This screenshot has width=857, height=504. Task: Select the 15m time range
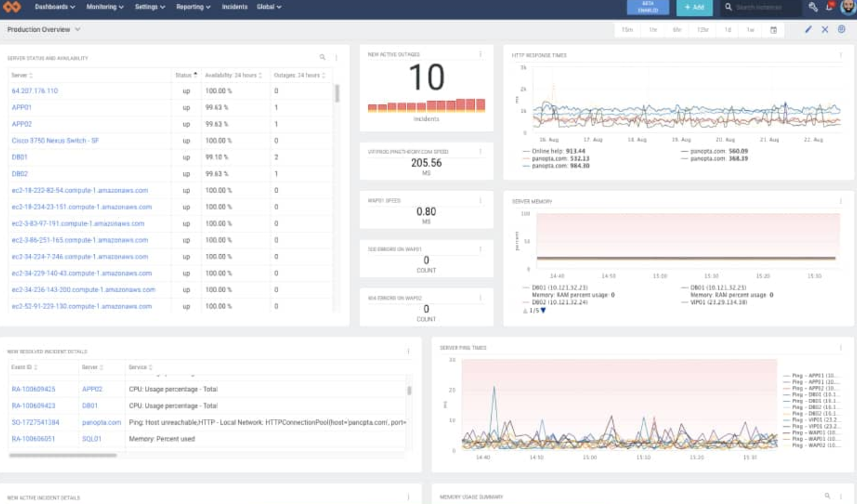[x=627, y=30]
